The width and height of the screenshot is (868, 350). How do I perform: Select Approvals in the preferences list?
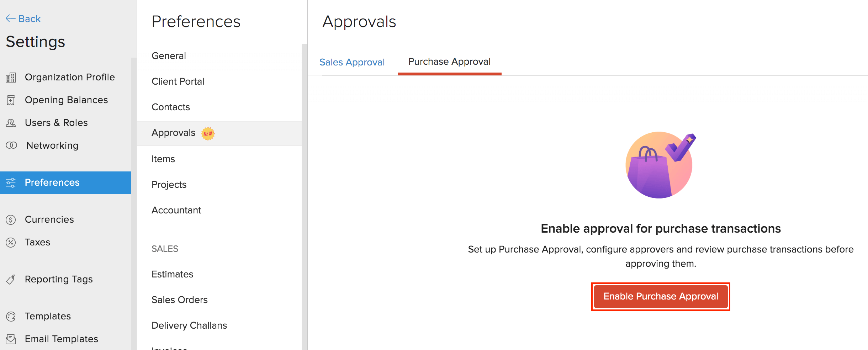tap(174, 133)
